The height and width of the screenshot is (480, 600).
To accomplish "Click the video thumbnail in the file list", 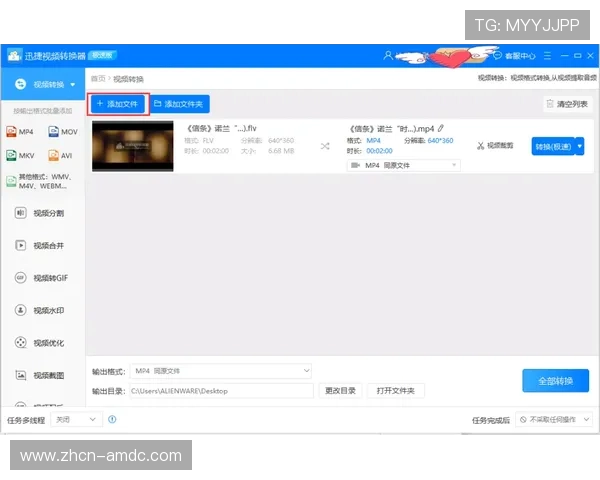I will 132,146.
